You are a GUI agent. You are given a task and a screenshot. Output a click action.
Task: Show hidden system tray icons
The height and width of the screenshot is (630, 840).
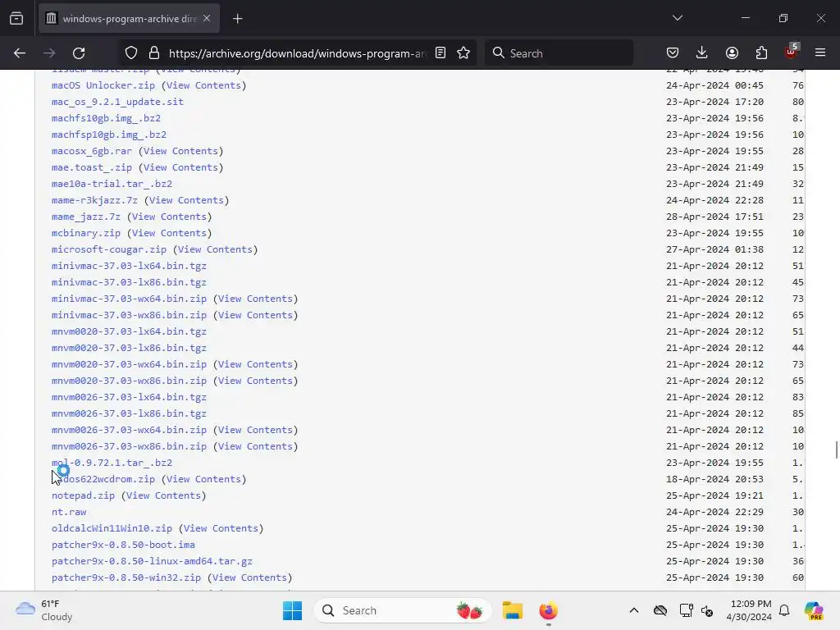point(634,610)
